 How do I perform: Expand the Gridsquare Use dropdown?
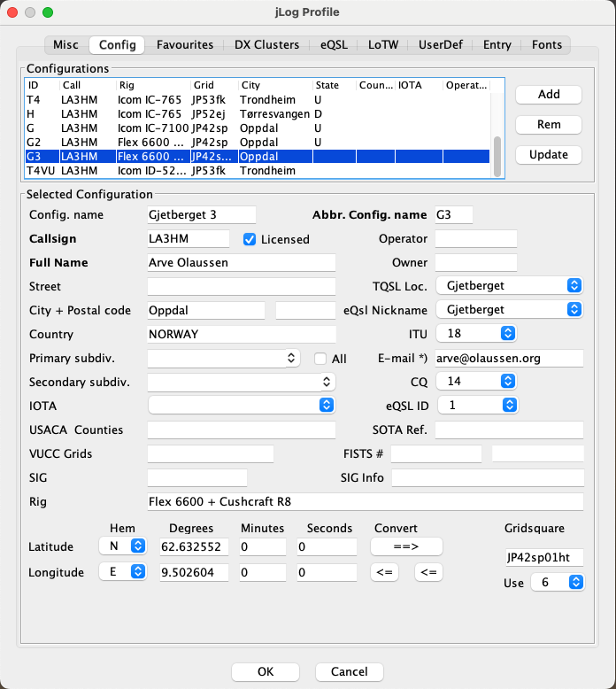[558, 582]
